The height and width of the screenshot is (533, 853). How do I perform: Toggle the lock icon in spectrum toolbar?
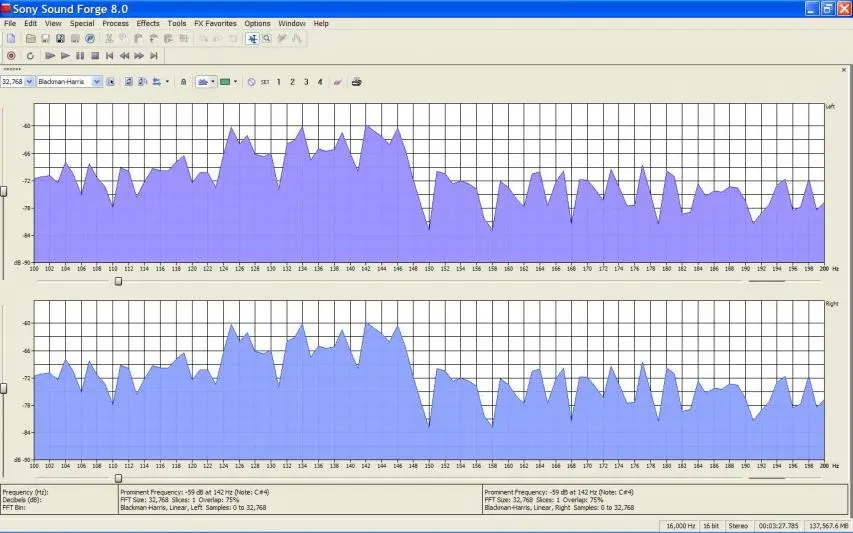(x=183, y=82)
